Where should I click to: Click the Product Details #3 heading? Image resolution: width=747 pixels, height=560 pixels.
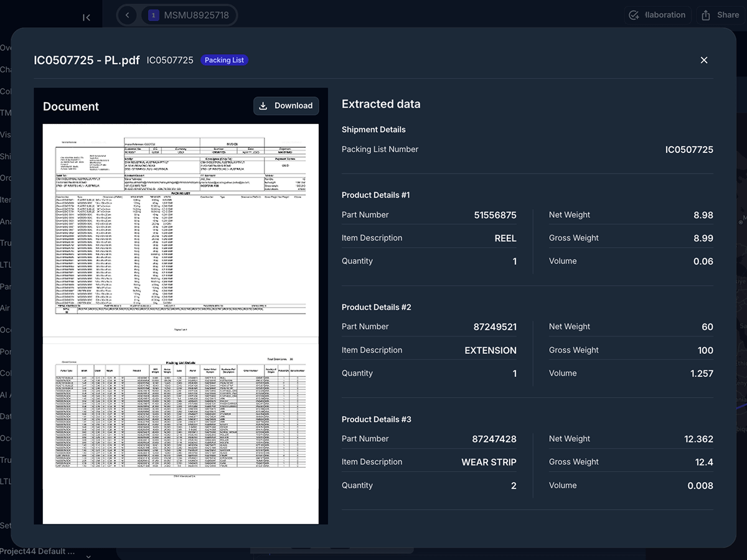pos(377,419)
